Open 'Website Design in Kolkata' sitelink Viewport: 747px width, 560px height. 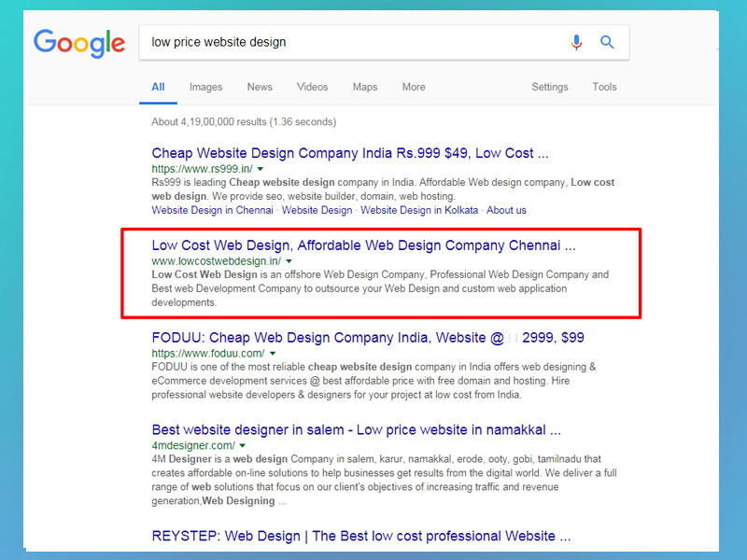419,211
